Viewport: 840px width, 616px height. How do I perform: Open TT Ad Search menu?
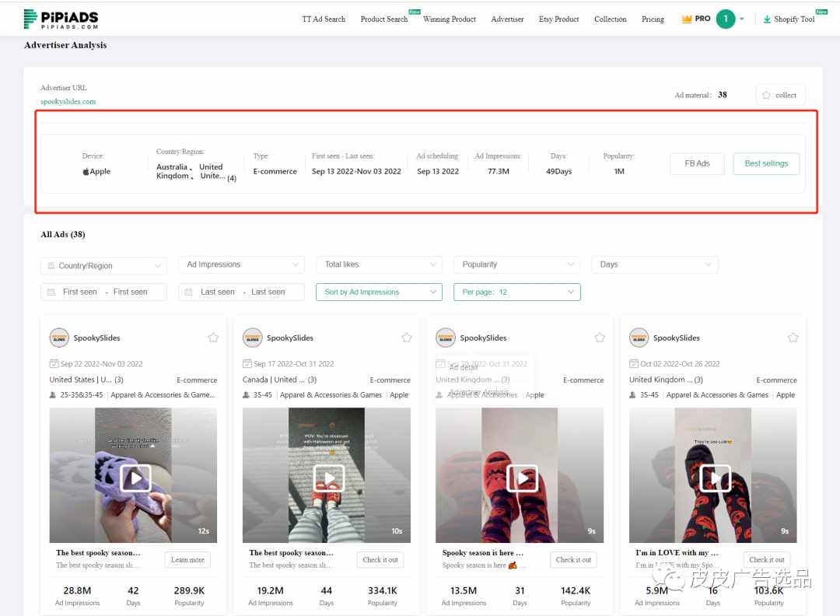pyautogui.click(x=324, y=19)
